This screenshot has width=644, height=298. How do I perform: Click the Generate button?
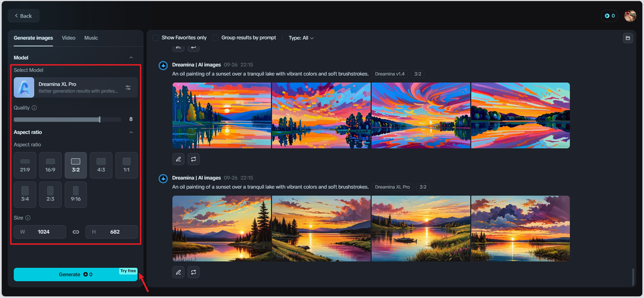point(75,274)
